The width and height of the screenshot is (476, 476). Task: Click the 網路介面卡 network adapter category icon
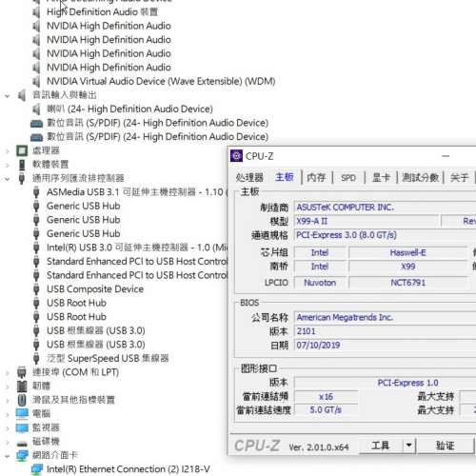coord(22,456)
